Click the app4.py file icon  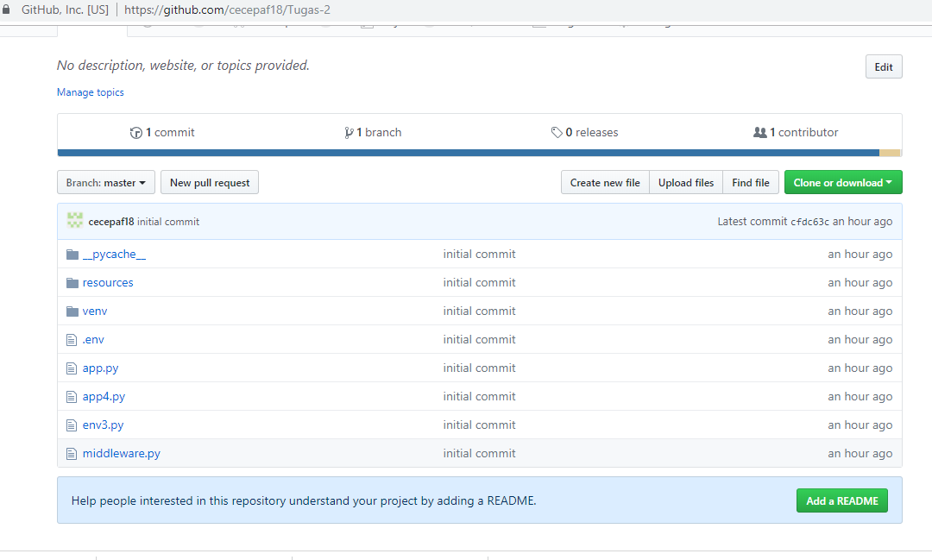pyautogui.click(x=72, y=397)
